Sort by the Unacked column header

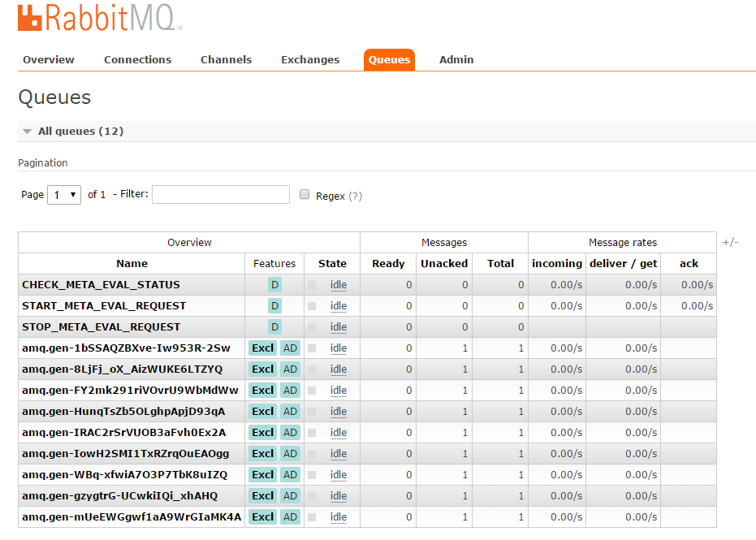coord(444,264)
